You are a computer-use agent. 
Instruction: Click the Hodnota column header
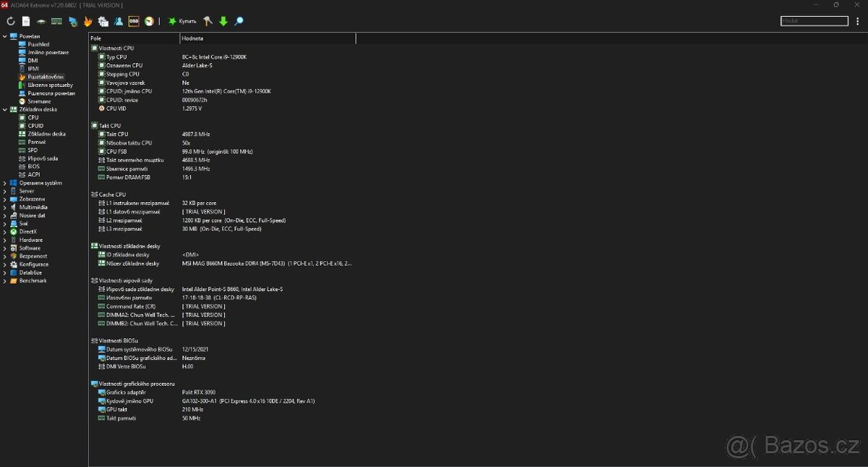[267, 38]
